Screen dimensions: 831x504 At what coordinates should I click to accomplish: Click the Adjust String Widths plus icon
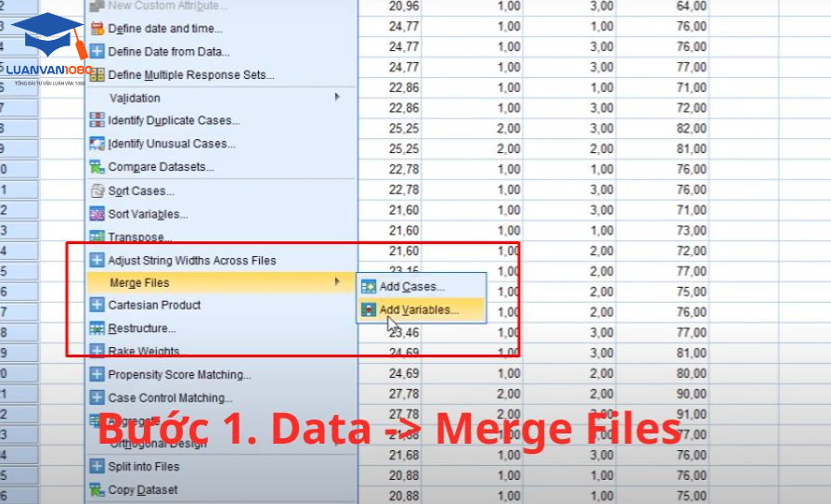(x=97, y=260)
